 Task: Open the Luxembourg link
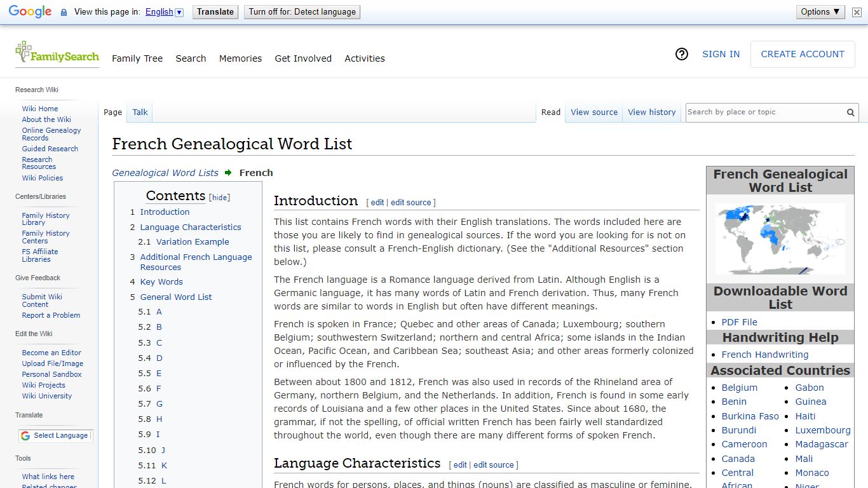coord(823,430)
